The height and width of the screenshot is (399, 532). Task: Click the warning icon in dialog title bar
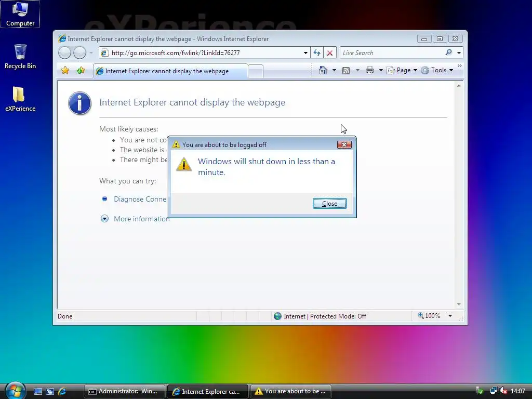(176, 144)
